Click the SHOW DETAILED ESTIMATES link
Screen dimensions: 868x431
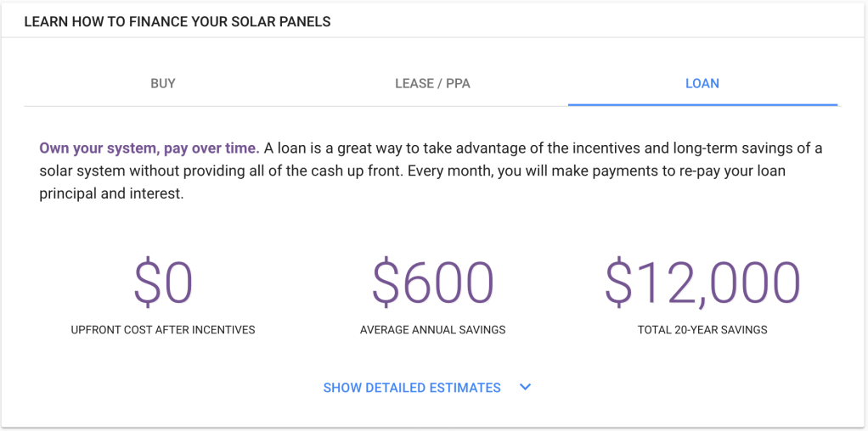(x=412, y=388)
